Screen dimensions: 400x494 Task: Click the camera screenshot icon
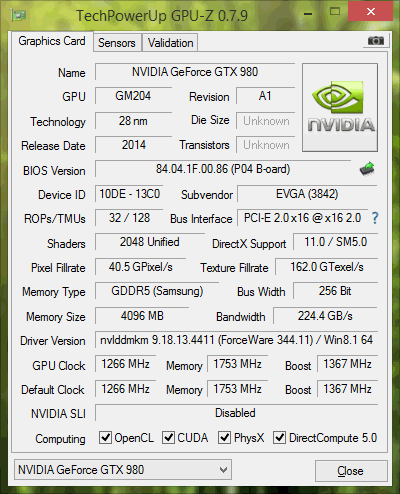pyautogui.click(x=376, y=41)
